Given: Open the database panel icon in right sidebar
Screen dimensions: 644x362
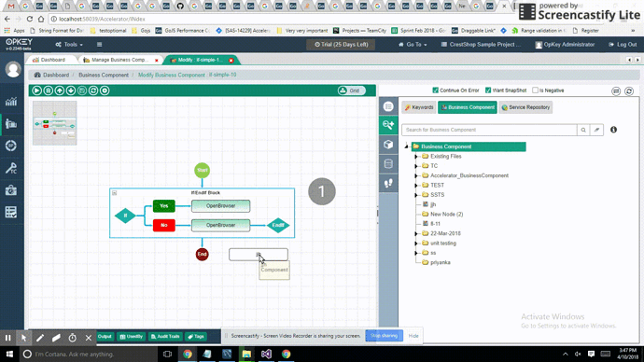Looking at the screenshot, I should [388, 164].
